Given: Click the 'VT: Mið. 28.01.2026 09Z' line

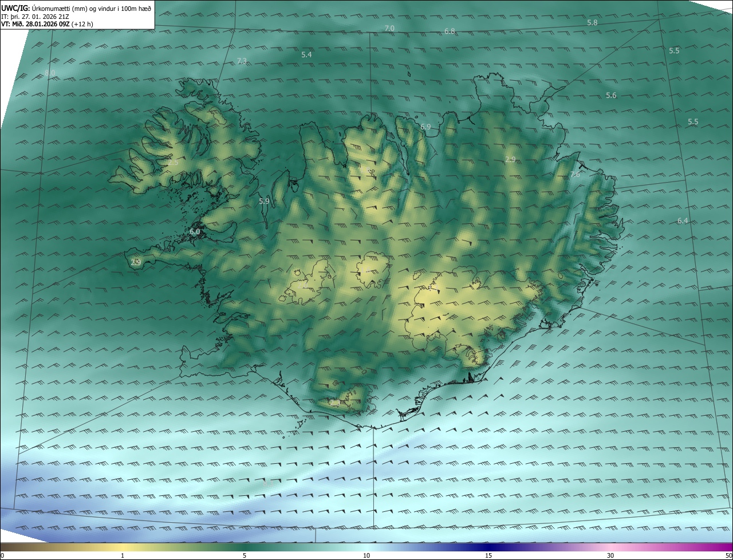Looking at the screenshot, I should click(47, 24).
